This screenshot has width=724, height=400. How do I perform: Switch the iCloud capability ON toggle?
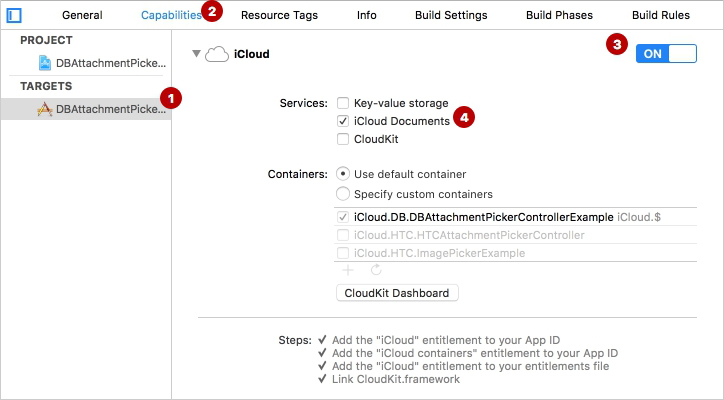[666, 54]
